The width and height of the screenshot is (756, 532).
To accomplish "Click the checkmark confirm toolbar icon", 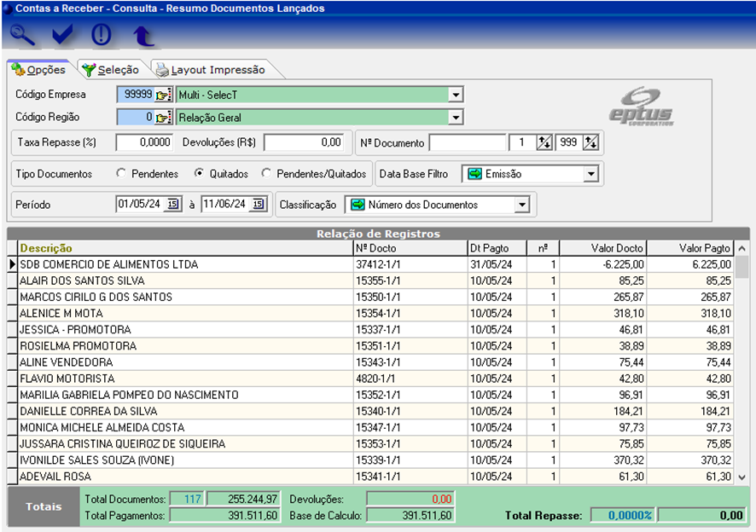I will [x=61, y=36].
